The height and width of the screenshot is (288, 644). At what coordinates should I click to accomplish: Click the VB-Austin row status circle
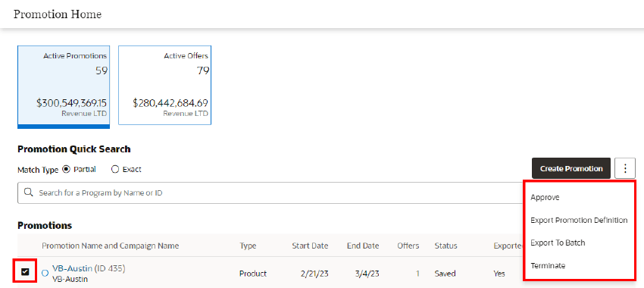click(45, 273)
